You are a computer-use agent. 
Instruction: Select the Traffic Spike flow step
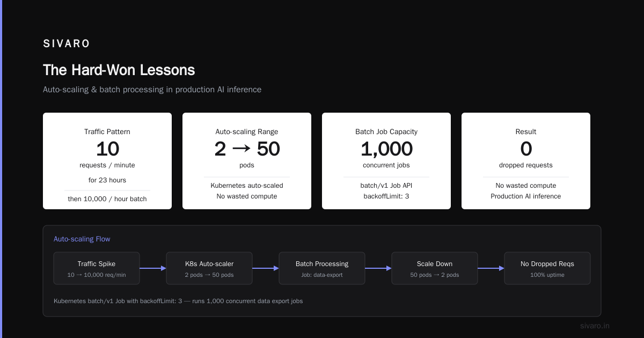pos(97,268)
